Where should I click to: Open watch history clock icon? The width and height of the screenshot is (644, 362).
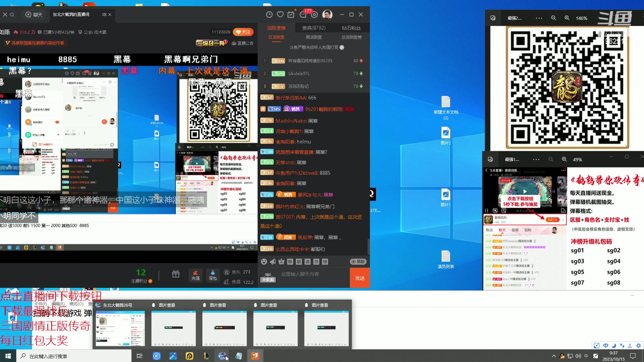click(269, 14)
